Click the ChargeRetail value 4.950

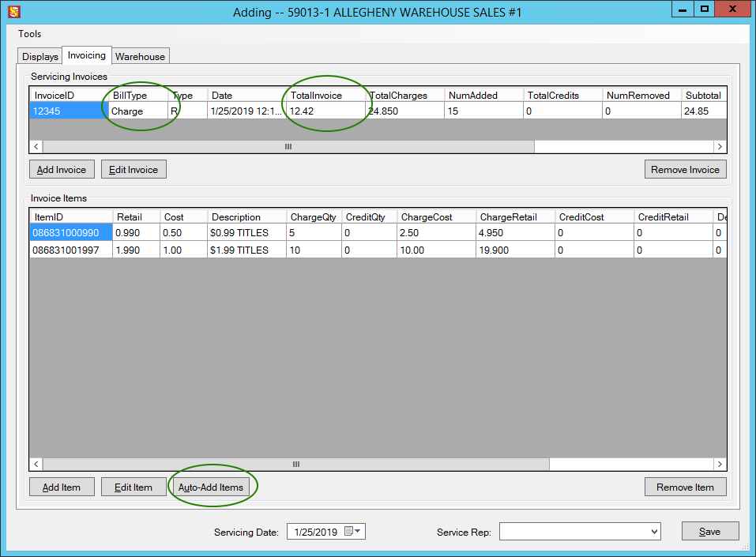pyautogui.click(x=515, y=232)
